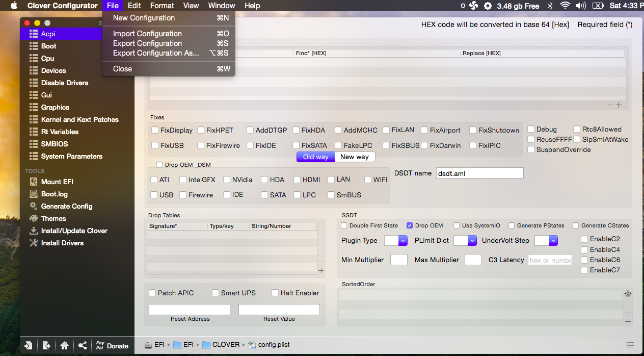Open the Bluetooth menu bar icon
The width and height of the screenshot is (644, 356).
(x=550, y=6)
